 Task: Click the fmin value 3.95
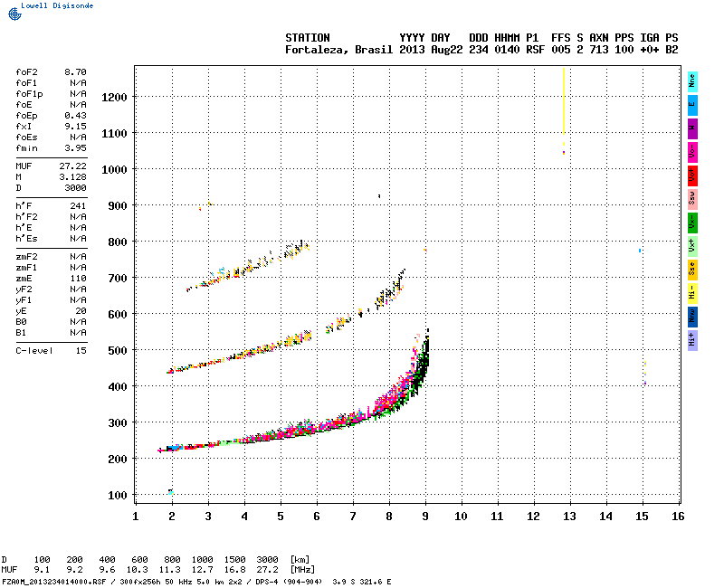coord(75,148)
